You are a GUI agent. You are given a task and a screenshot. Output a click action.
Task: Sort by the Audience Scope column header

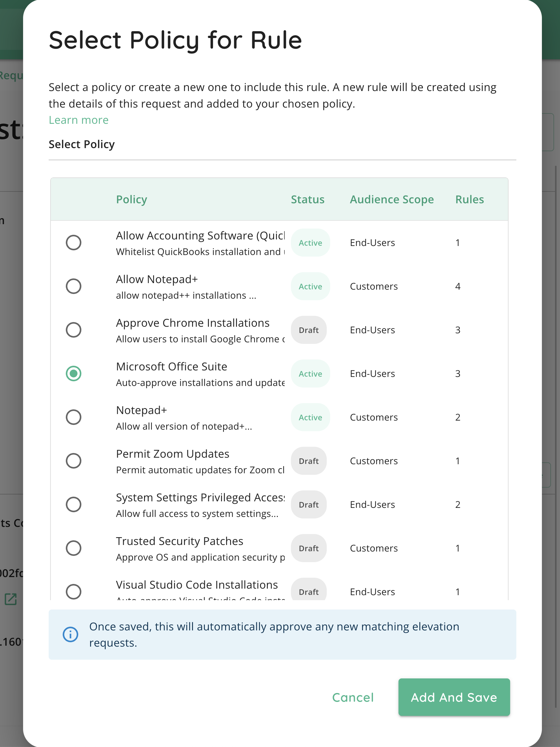click(392, 199)
